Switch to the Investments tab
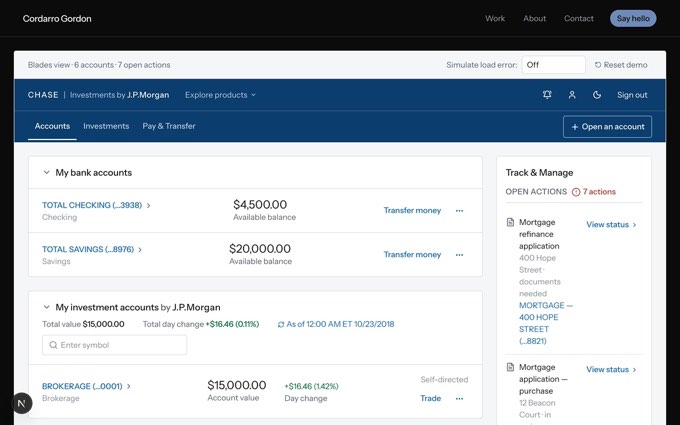Screen dimensions: 680x425 click(x=106, y=126)
